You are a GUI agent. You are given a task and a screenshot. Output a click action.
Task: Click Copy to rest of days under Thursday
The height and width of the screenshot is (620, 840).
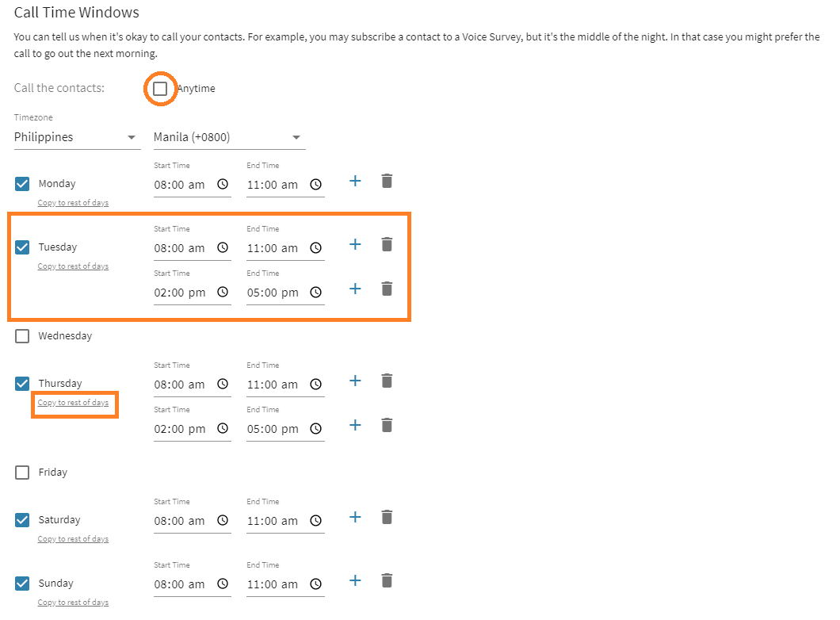pyautogui.click(x=73, y=403)
